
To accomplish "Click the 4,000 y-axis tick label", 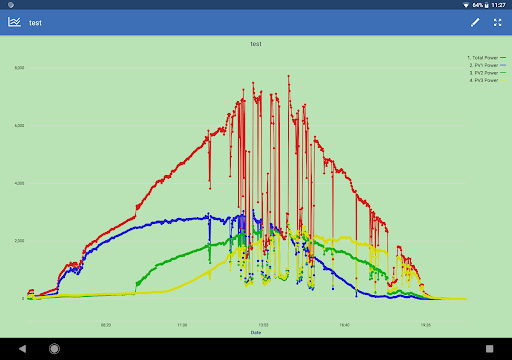I will [x=19, y=183].
